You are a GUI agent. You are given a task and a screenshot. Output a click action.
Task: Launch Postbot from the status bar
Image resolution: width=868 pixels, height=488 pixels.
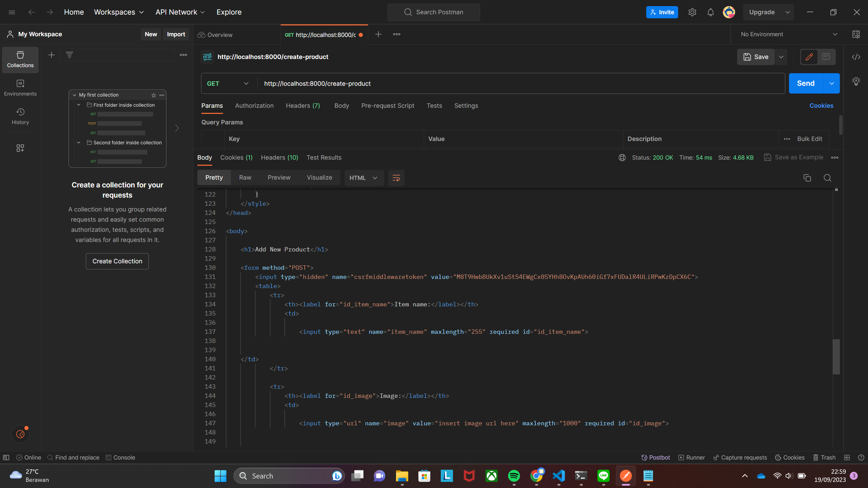pyautogui.click(x=655, y=457)
